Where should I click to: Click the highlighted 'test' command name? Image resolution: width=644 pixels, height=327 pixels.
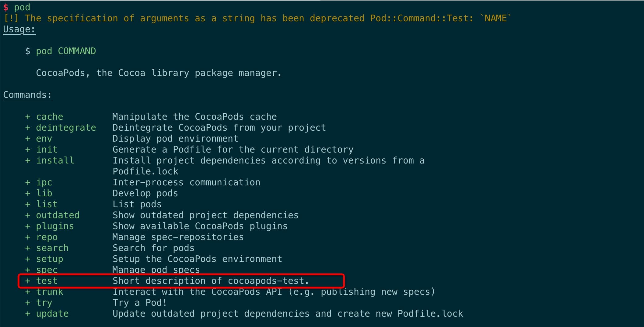pyautogui.click(x=47, y=281)
